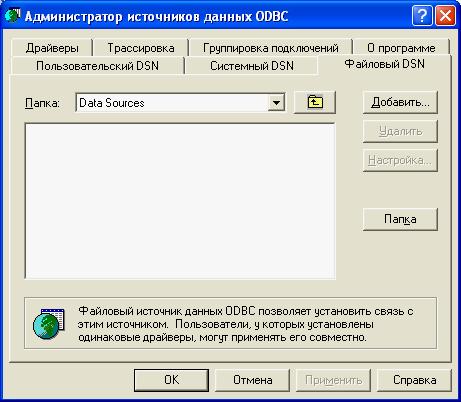Click the Папка: label
Viewport: 461px width, 402px height.
(x=42, y=103)
